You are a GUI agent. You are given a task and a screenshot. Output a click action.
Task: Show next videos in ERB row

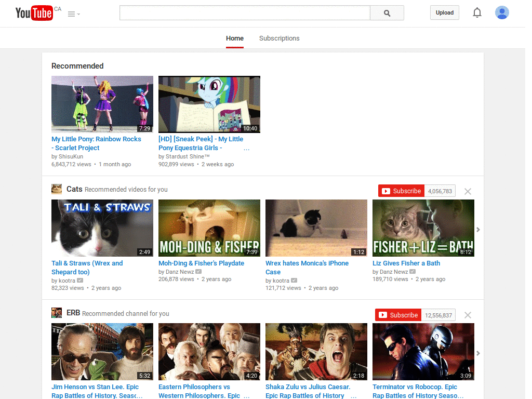pyautogui.click(x=478, y=353)
